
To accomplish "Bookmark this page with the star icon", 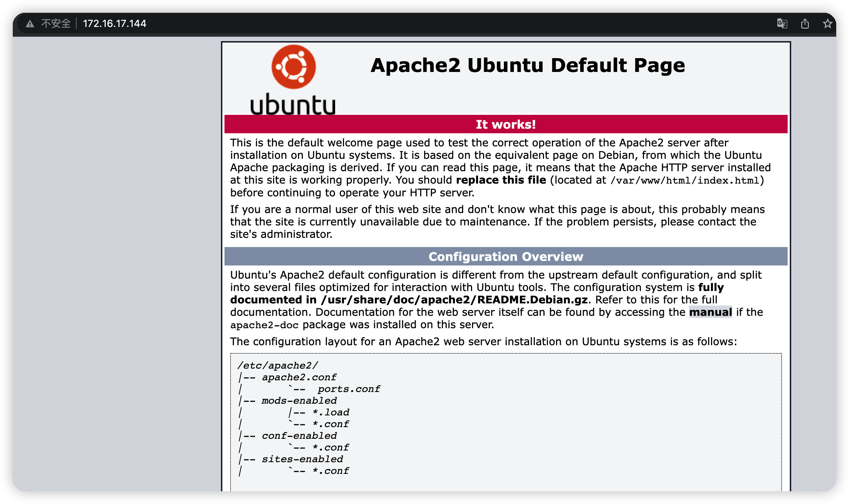I will coord(827,24).
